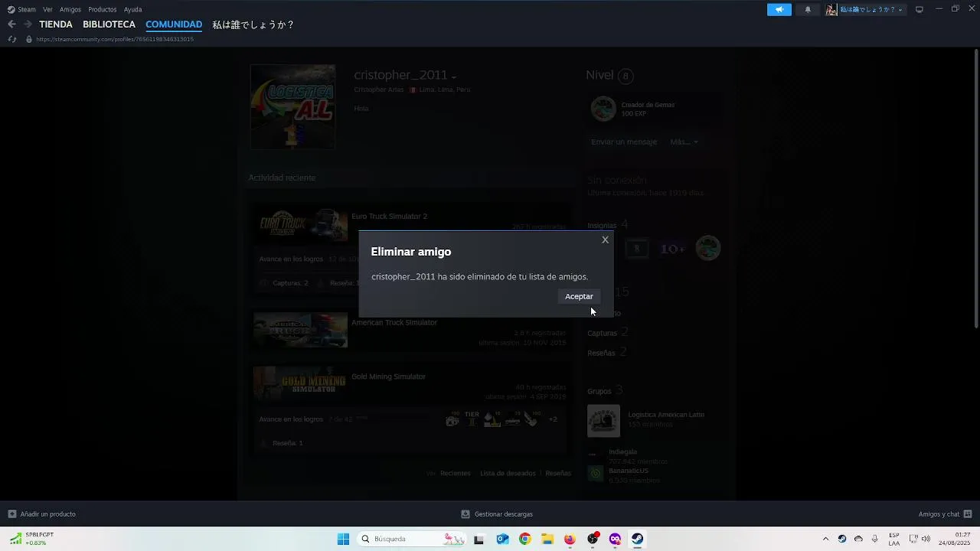Open Outlook from the taskbar
Viewport: 980px width, 551px height.
pyautogui.click(x=502, y=539)
